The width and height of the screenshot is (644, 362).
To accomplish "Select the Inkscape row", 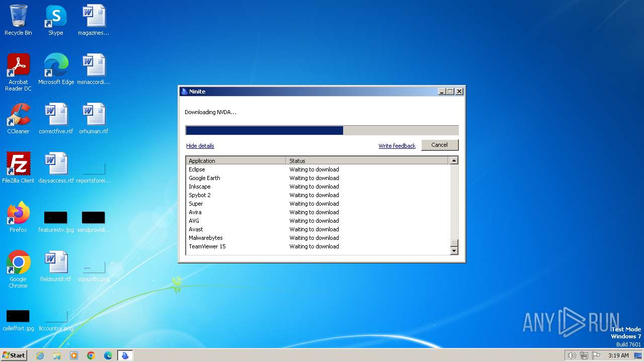I will coord(317,187).
